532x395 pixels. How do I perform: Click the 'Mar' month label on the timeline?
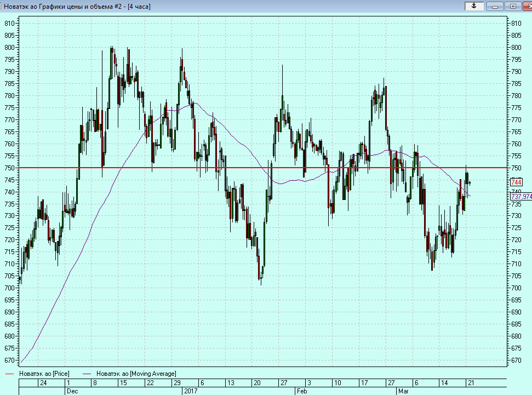(x=403, y=391)
